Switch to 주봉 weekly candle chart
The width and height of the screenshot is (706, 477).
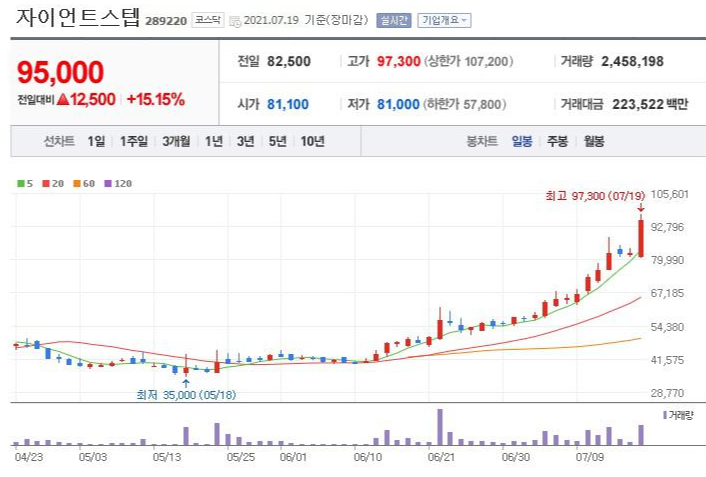tap(557, 141)
